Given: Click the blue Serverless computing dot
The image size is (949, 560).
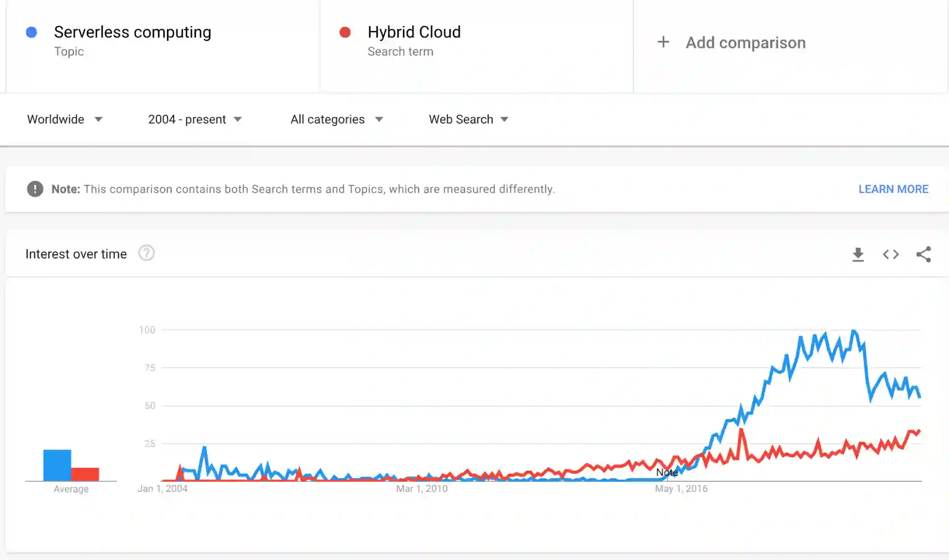Looking at the screenshot, I should click(32, 32).
